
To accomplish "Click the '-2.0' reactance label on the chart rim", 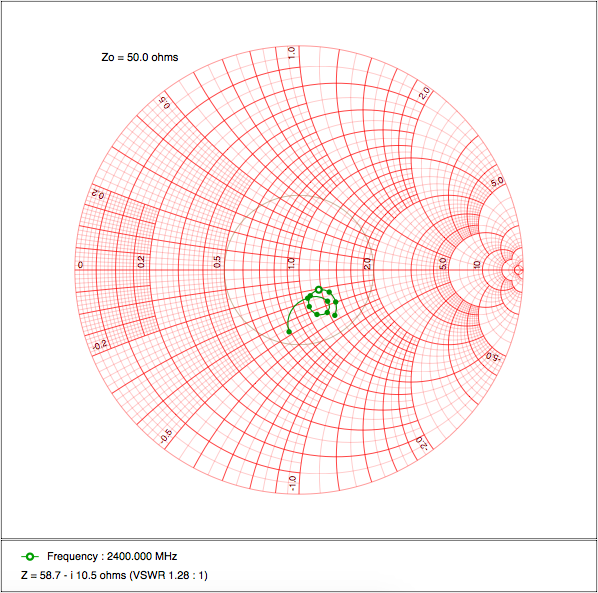I will click(422, 443).
